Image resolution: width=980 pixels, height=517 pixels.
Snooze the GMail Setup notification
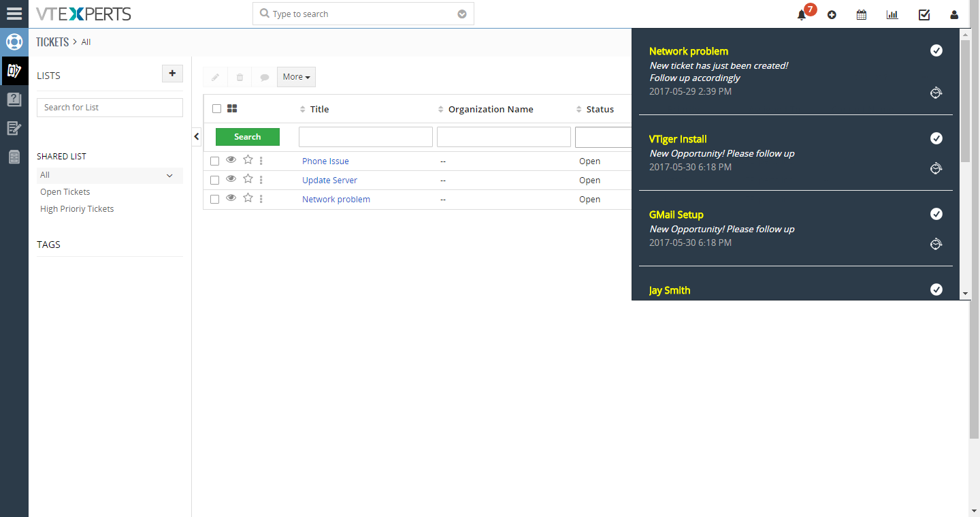pos(936,244)
